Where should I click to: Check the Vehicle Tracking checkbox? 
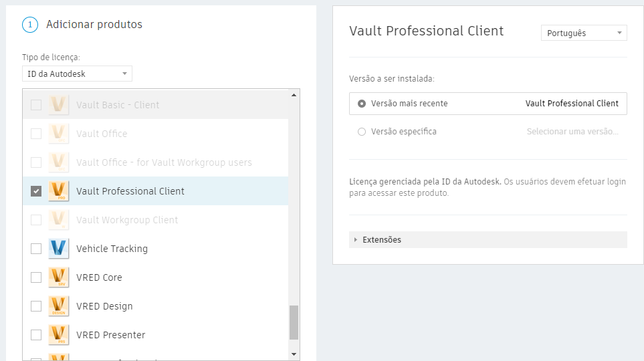point(36,249)
